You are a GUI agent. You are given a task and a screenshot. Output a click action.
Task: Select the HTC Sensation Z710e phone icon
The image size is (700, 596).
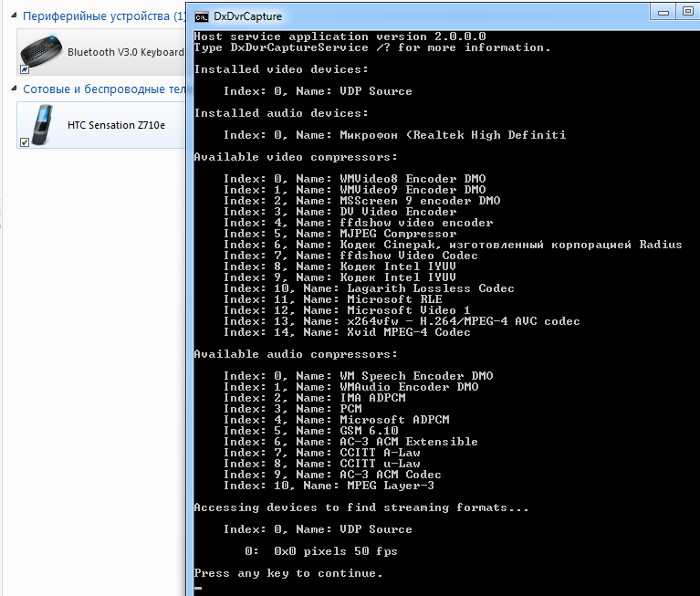(x=42, y=124)
